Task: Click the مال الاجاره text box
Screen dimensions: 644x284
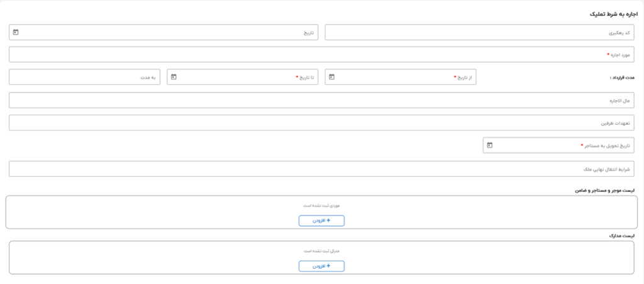Action: coord(322,100)
